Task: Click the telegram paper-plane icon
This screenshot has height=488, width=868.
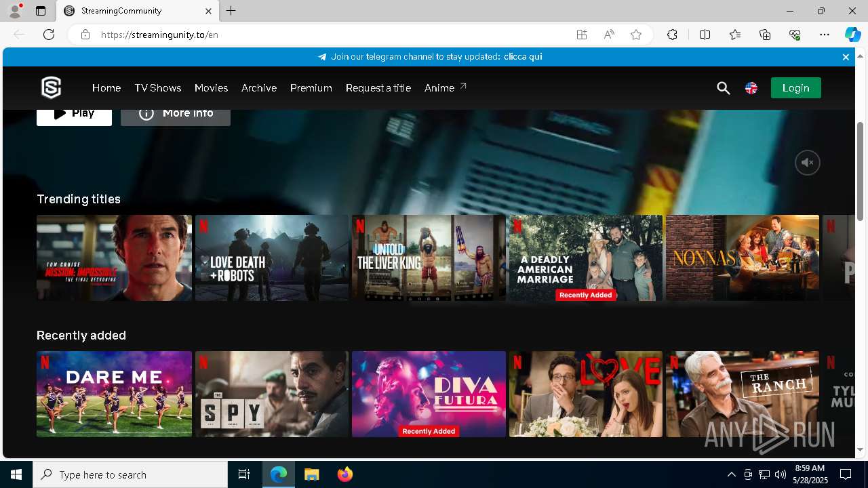Action: tap(322, 57)
